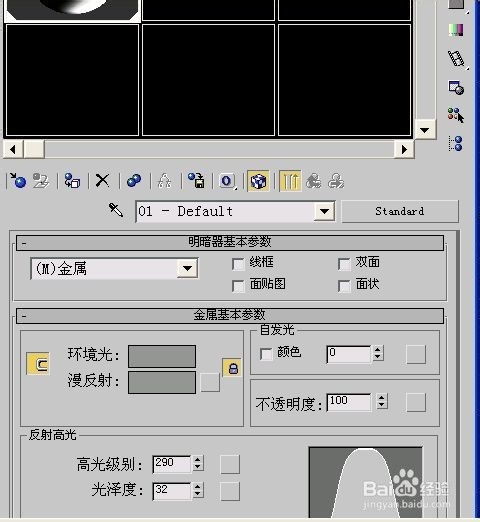Click the Make Unique icon

click(164, 181)
